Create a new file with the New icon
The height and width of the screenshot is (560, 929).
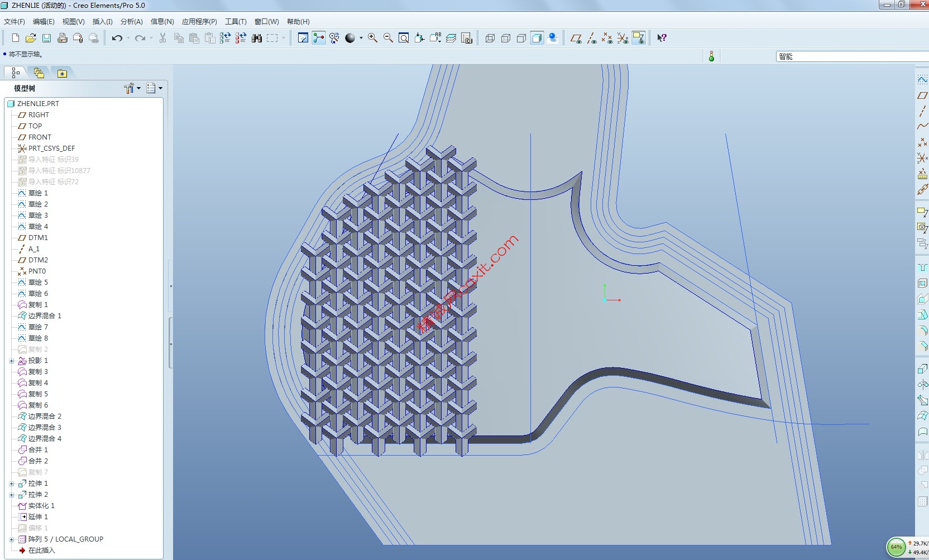pyautogui.click(x=15, y=38)
